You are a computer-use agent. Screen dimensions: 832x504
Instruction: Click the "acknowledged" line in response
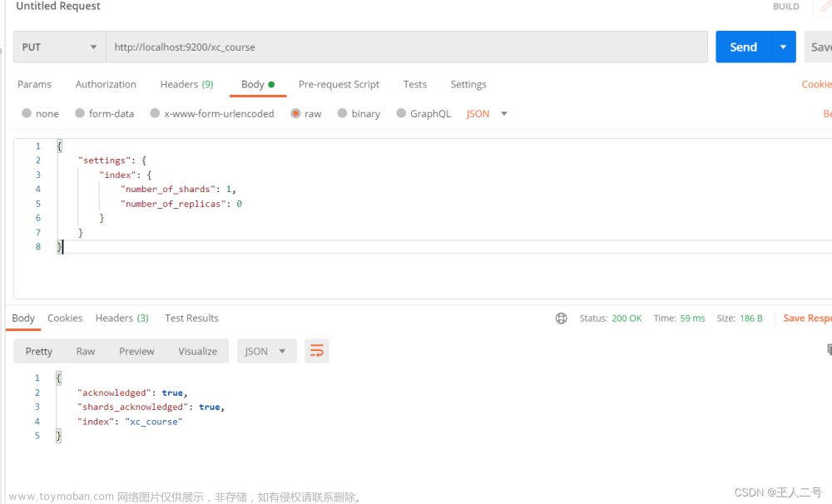[132, 393]
